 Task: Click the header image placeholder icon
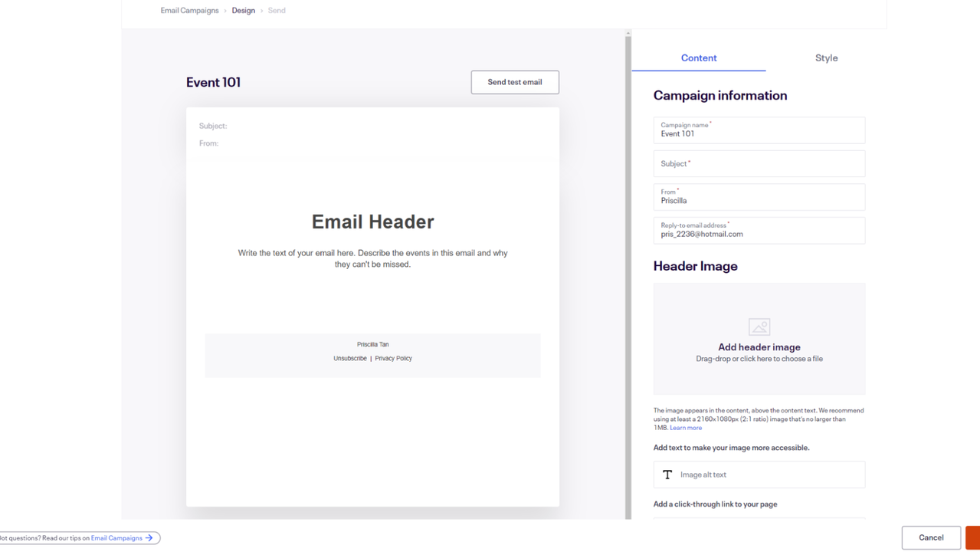click(x=759, y=327)
